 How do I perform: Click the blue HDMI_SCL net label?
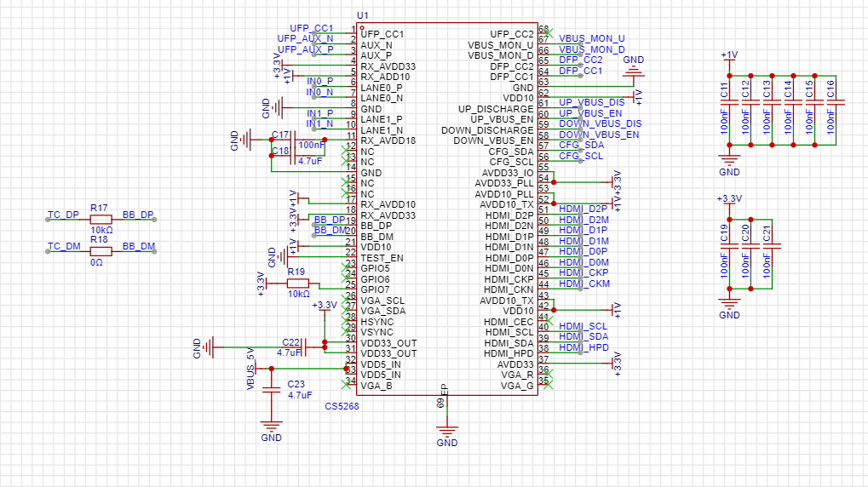583,327
